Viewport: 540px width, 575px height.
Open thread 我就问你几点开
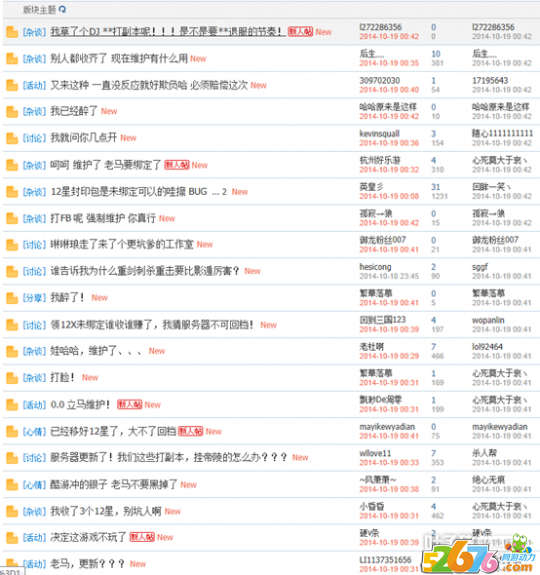point(84,138)
